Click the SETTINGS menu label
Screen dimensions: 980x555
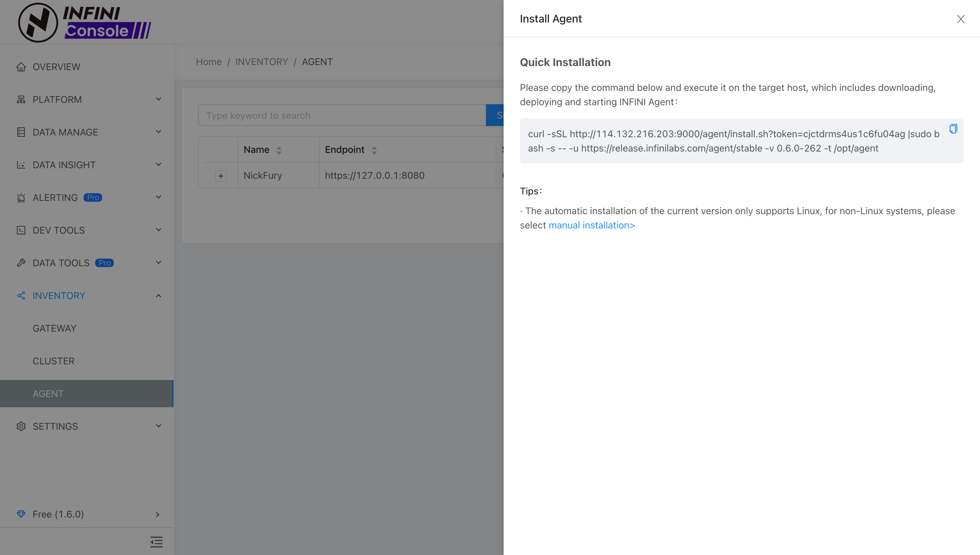tap(55, 426)
